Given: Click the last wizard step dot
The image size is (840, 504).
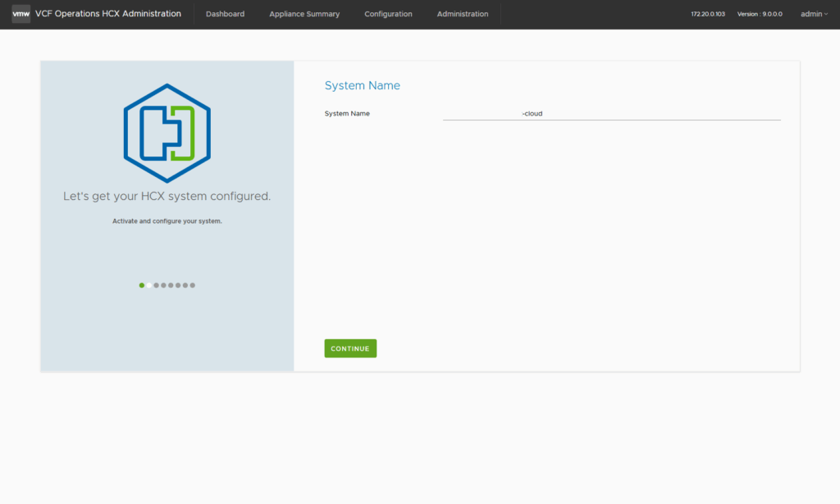Looking at the screenshot, I should click(193, 285).
